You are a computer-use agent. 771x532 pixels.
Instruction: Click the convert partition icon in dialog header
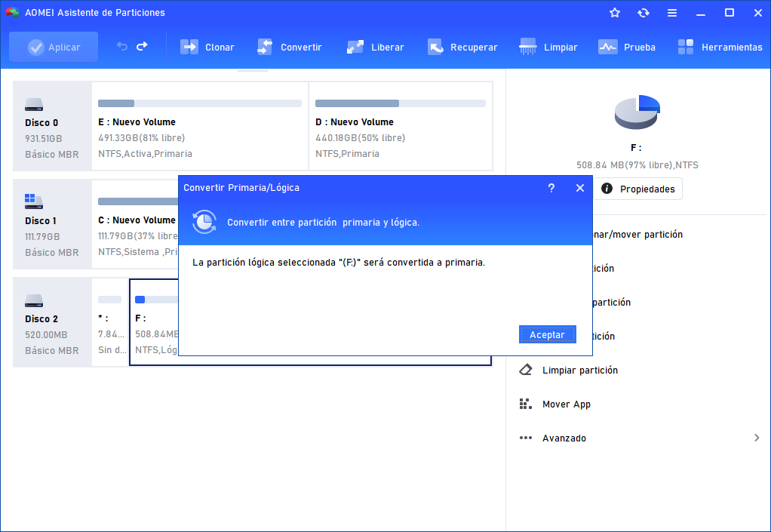(204, 223)
